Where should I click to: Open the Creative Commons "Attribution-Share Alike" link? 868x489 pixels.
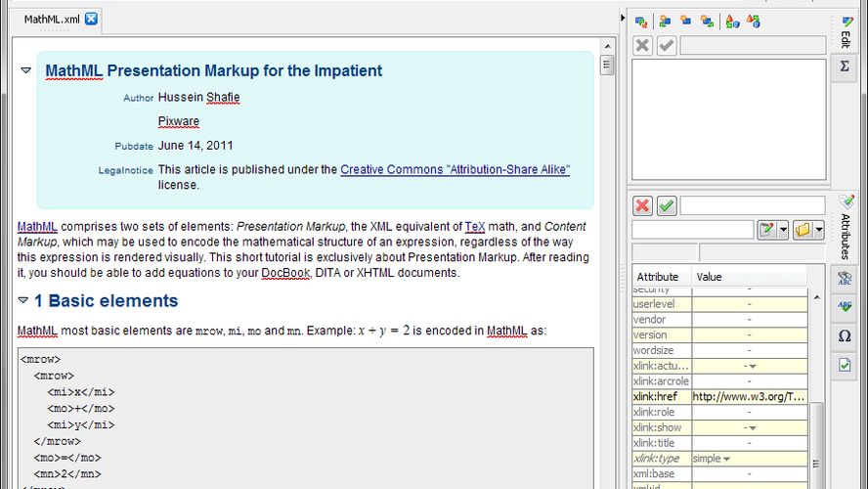[456, 169]
